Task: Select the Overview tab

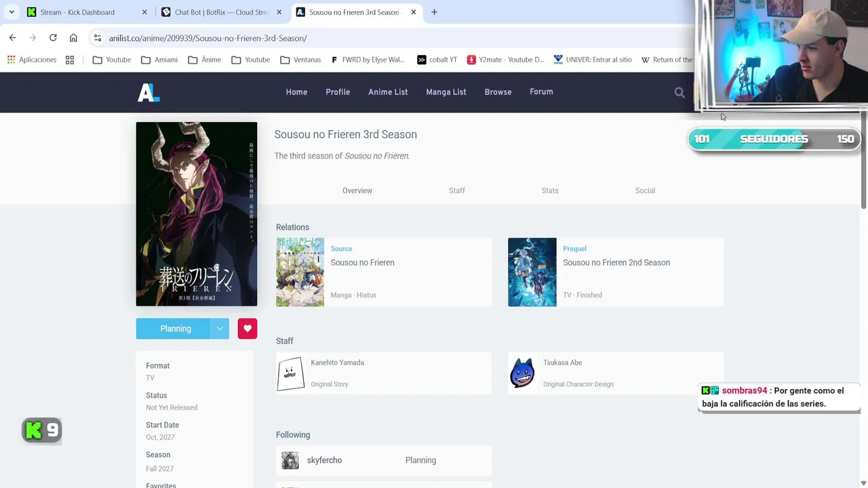Action: (x=357, y=190)
